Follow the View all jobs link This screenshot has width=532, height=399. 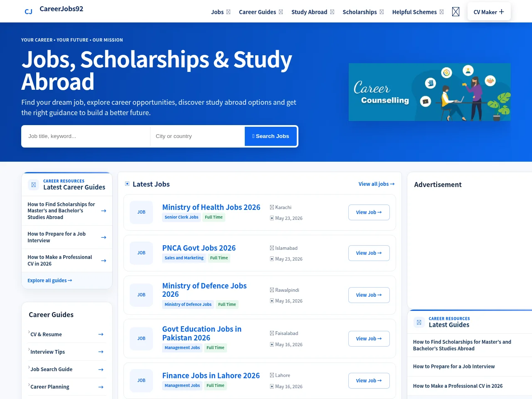tap(377, 184)
